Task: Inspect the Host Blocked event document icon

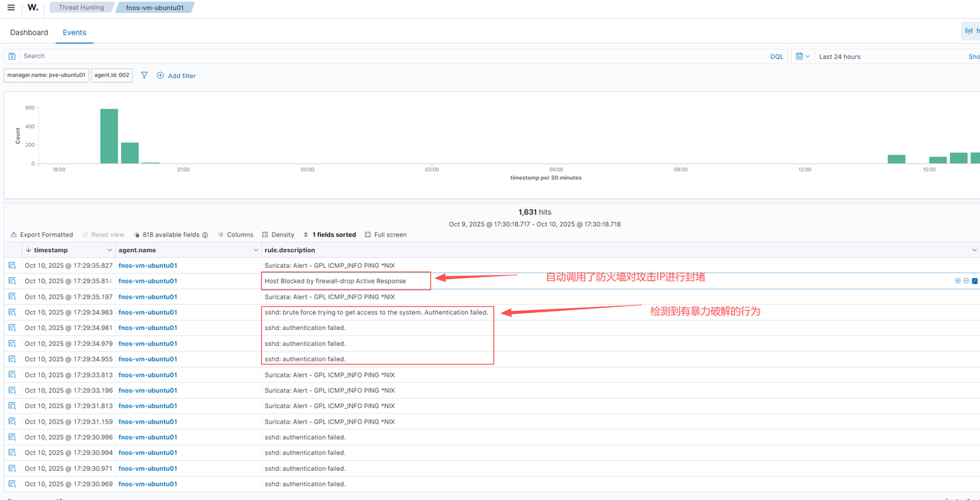Action: coord(12,281)
